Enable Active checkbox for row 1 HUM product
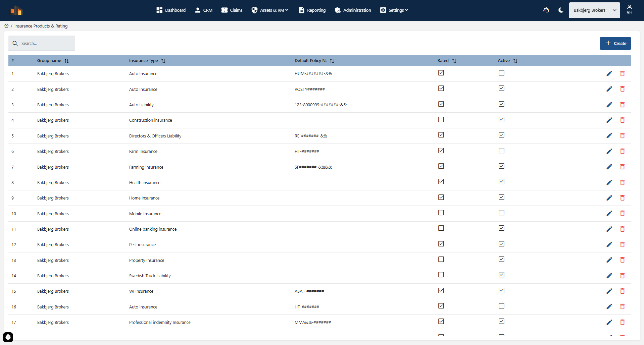The height and width of the screenshot is (345, 644). coord(501,73)
